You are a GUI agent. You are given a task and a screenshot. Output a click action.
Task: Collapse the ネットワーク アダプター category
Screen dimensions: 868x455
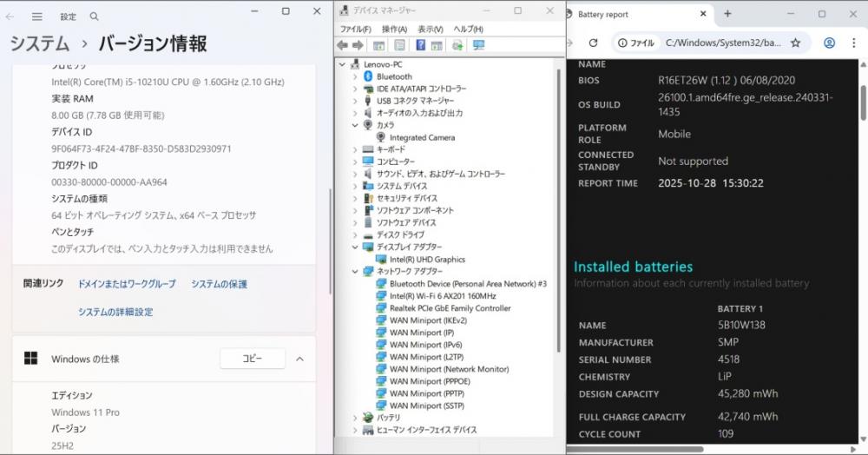(x=355, y=271)
